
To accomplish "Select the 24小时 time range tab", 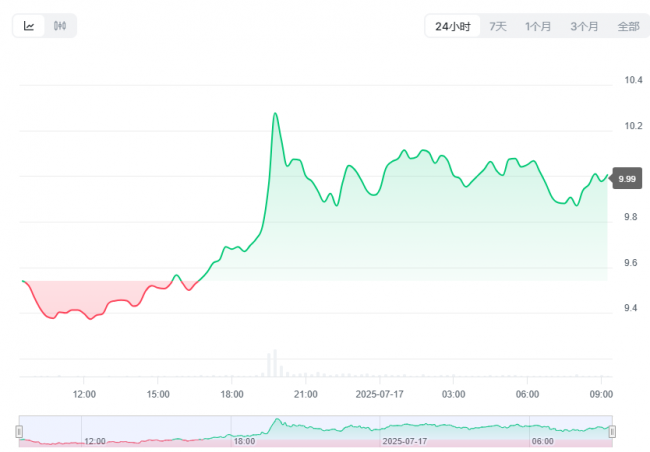I will point(453,27).
